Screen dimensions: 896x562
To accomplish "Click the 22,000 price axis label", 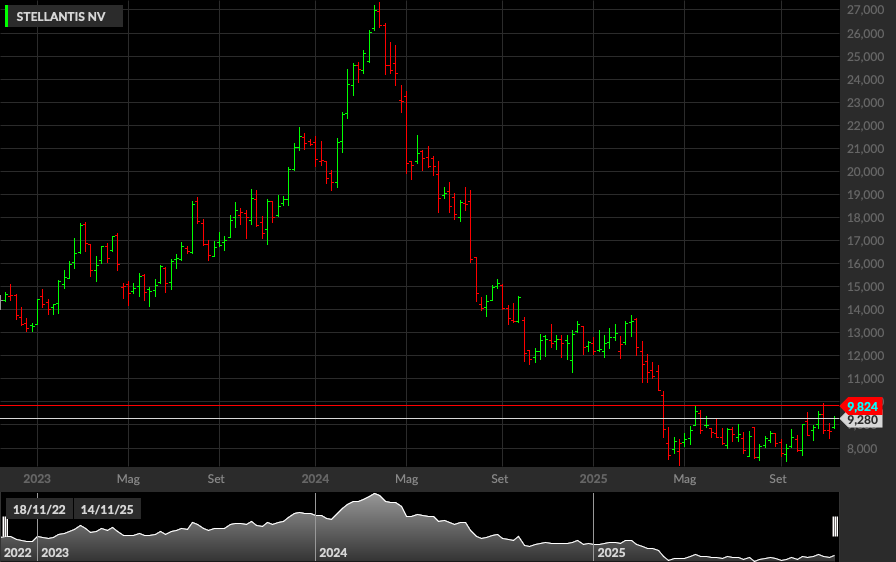I will (x=865, y=126).
